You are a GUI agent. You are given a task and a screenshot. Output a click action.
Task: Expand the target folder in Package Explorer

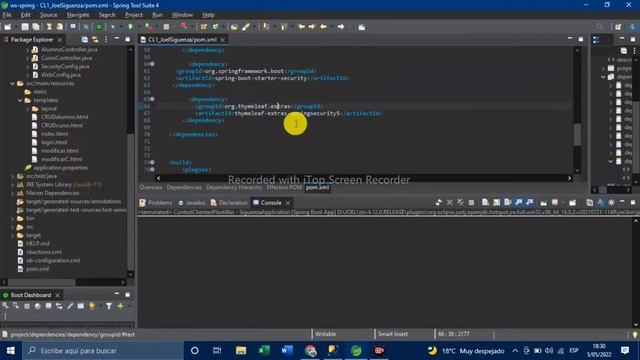point(13,235)
